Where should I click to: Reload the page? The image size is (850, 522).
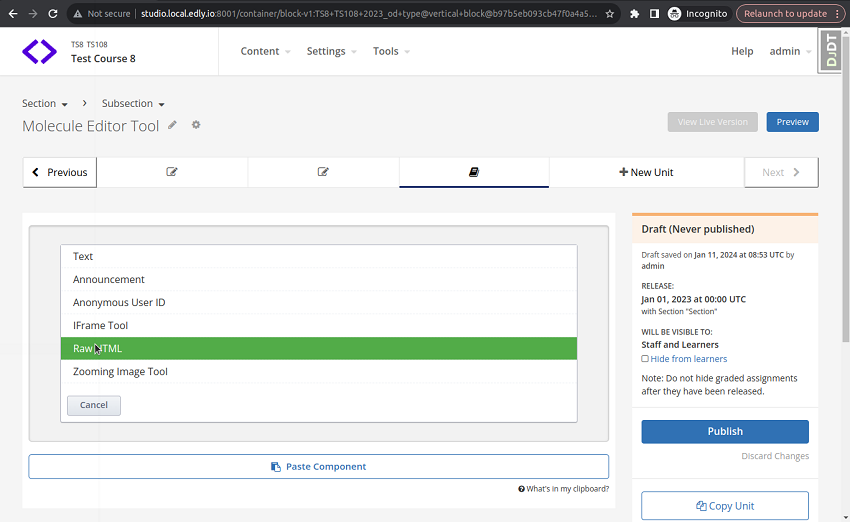(53, 14)
